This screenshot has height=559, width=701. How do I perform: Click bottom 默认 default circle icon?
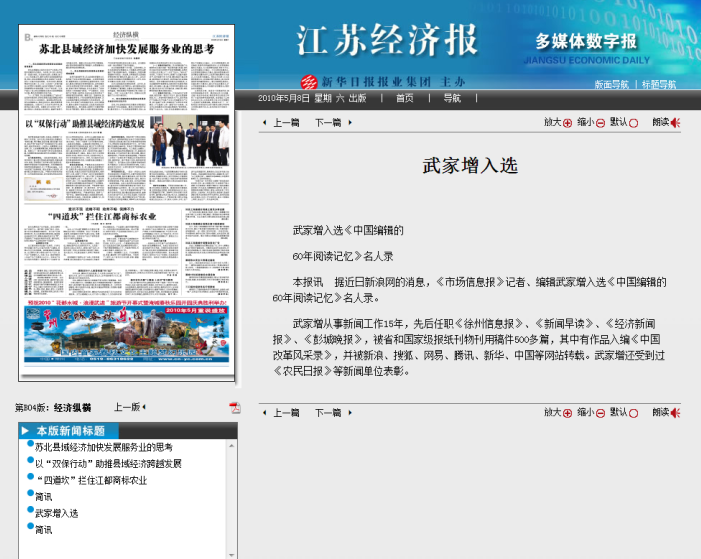[633, 413]
